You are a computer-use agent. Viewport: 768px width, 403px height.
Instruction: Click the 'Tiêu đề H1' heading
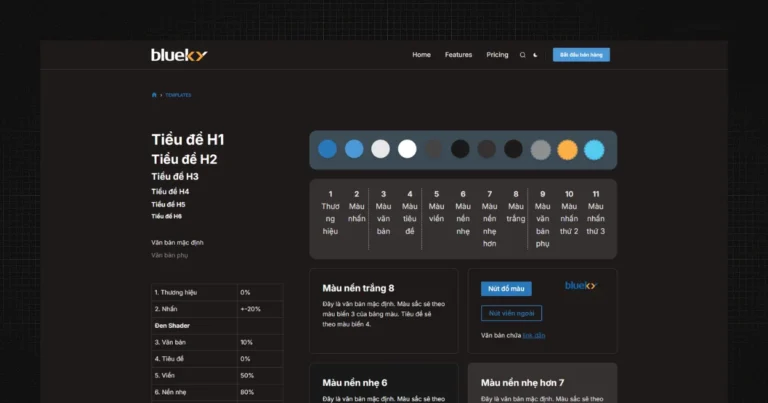pyautogui.click(x=188, y=140)
